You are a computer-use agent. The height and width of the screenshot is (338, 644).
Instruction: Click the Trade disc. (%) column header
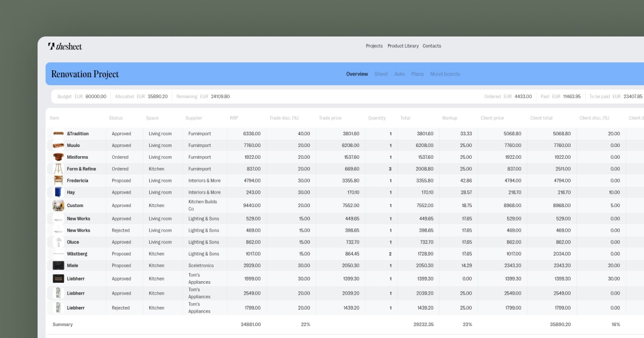[284, 118]
